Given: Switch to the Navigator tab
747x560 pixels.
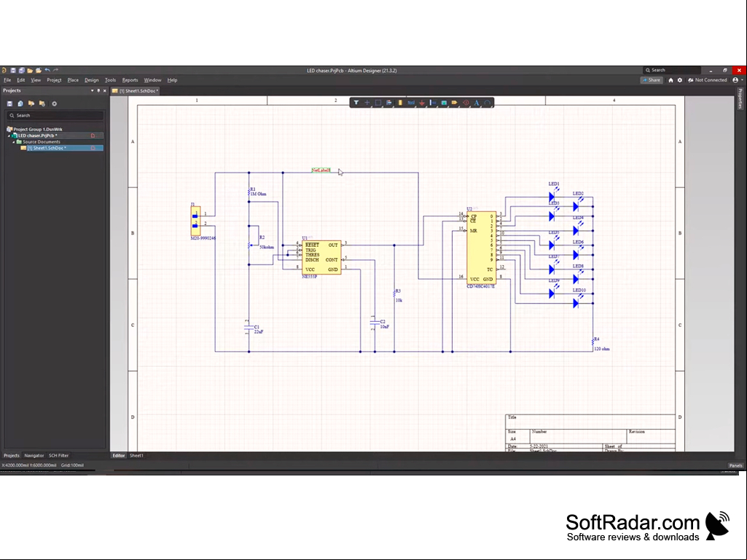Looking at the screenshot, I should (x=34, y=456).
